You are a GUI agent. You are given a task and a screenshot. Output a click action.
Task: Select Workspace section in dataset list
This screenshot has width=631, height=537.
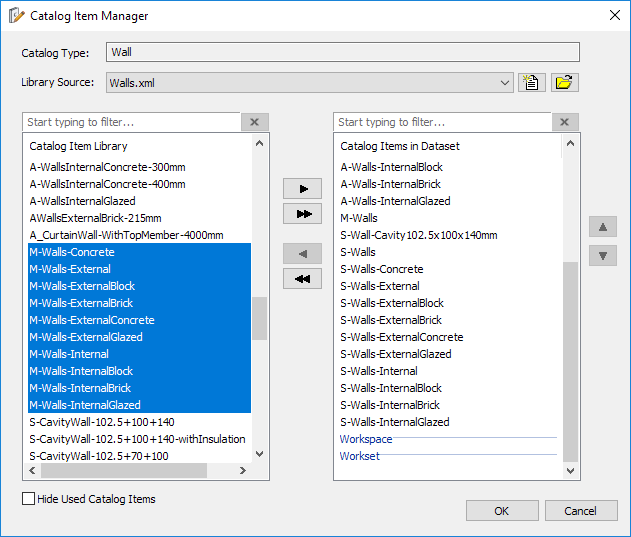(x=366, y=439)
